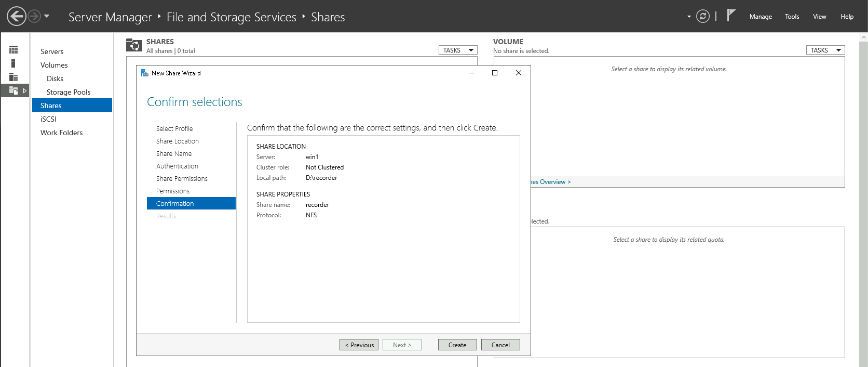Click the back navigation arrow
Viewport: 868px width, 367px height.
tap(17, 16)
